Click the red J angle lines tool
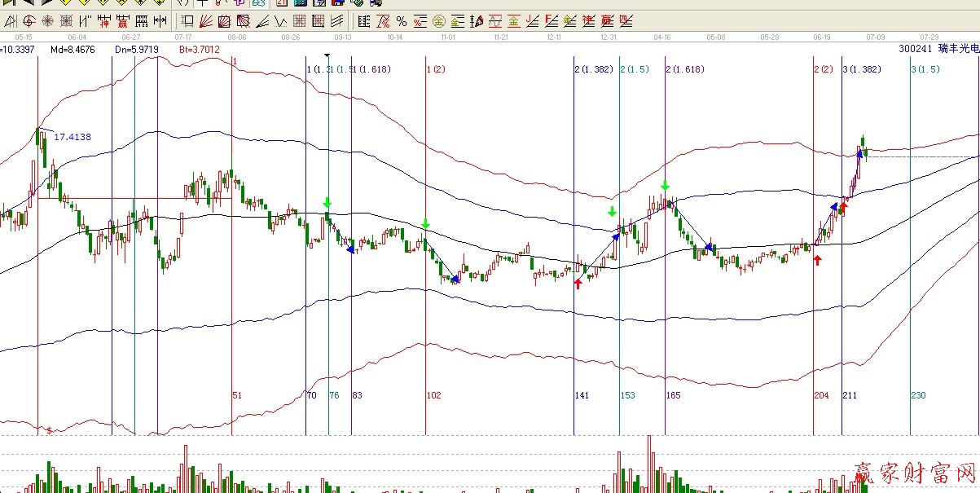This screenshot has height=493, width=980. point(532,21)
